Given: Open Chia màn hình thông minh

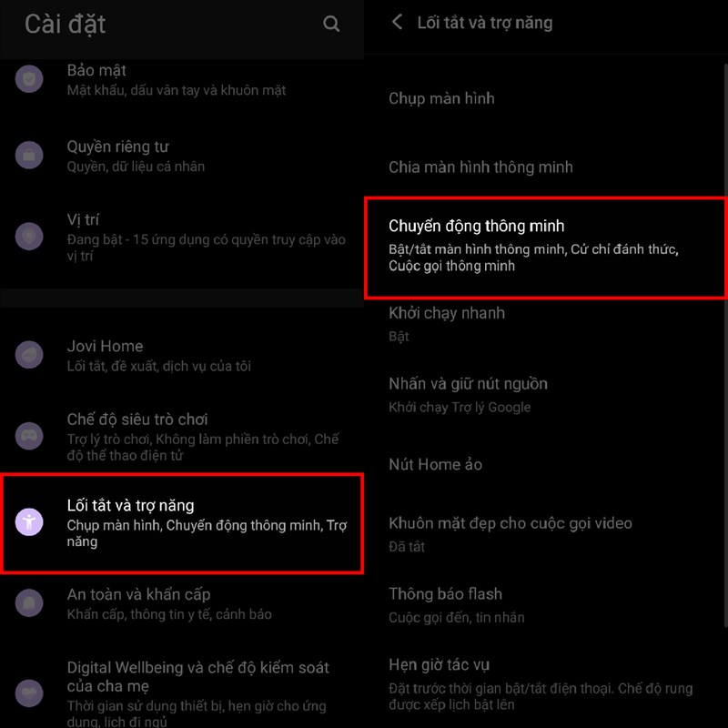Looking at the screenshot, I should tap(544, 167).
